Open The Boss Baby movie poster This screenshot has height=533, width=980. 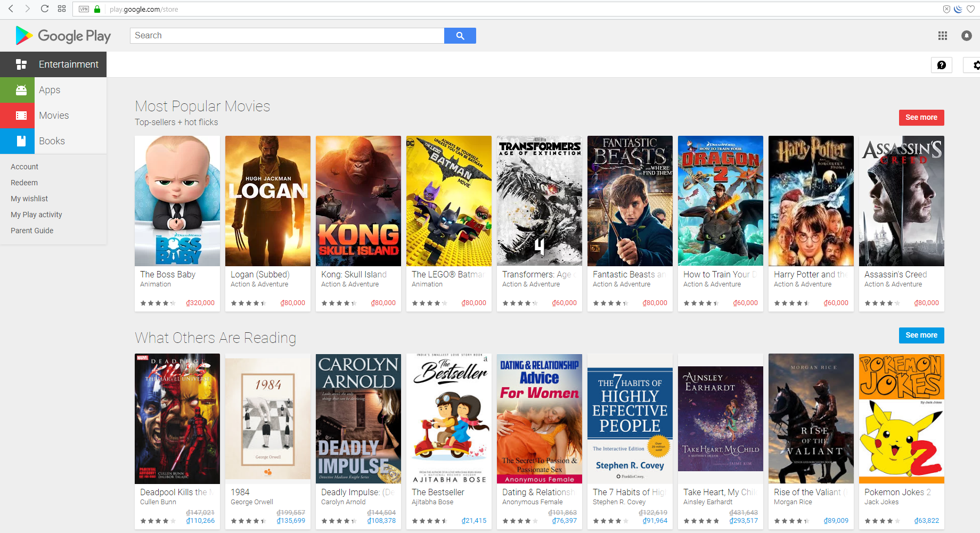point(177,201)
